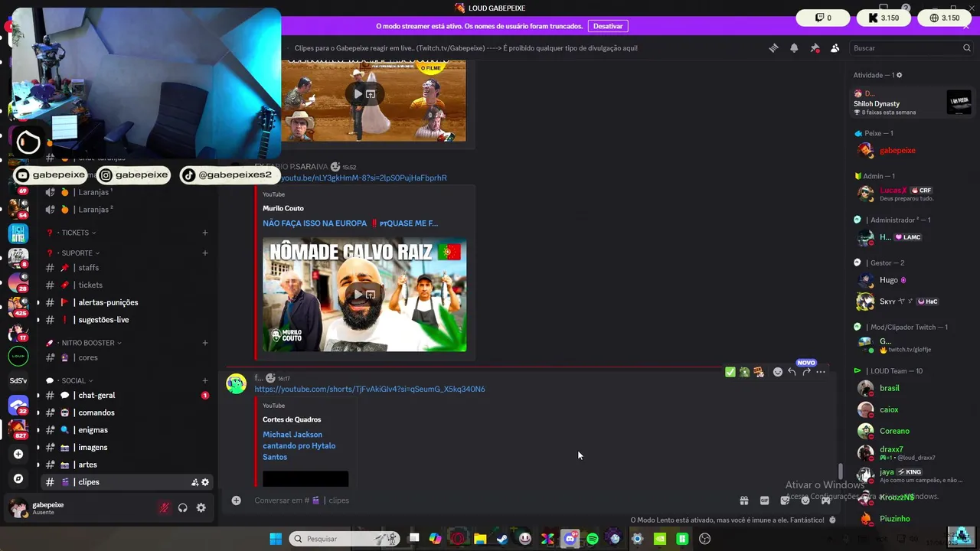This screenshot has height=551, width=980.
Task: Toggle headphone deafen in user panel
Action: (x=183, y=507)
